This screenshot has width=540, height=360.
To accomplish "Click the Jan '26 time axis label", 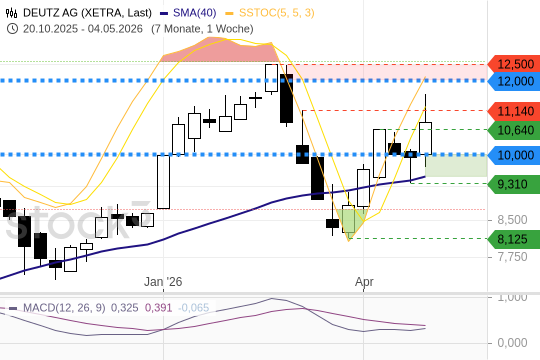I will pos(163,282).
